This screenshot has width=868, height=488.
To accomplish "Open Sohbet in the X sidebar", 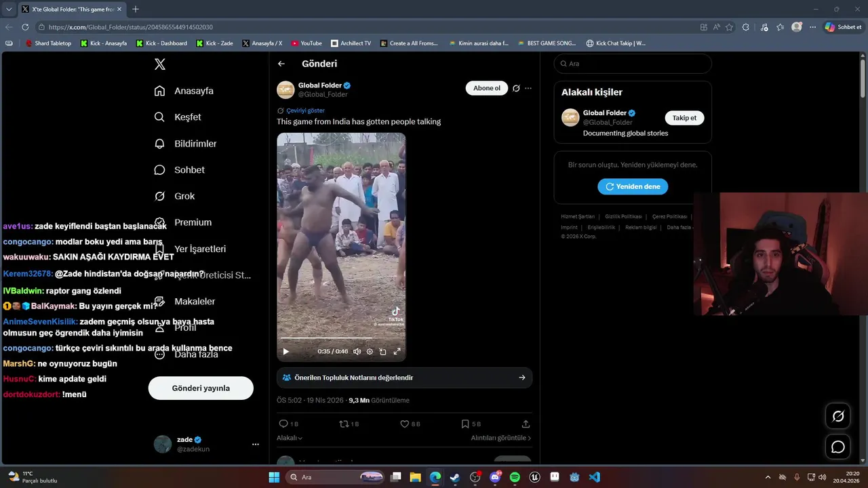I will point(179,170).
